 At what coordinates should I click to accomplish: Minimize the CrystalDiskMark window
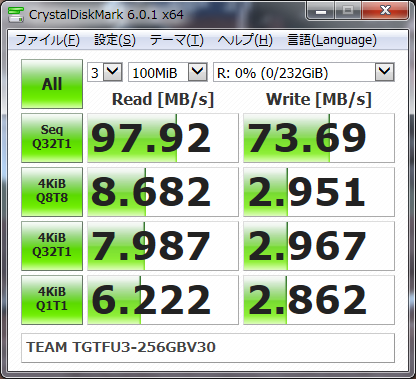tap(321, 11)
